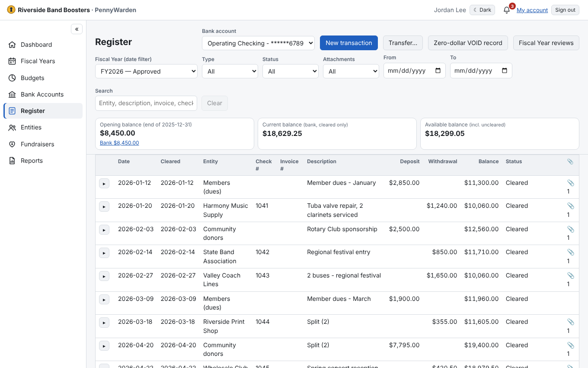Open the To date calendar picker icon
588x368 pixels.
[x=505, y=71]
